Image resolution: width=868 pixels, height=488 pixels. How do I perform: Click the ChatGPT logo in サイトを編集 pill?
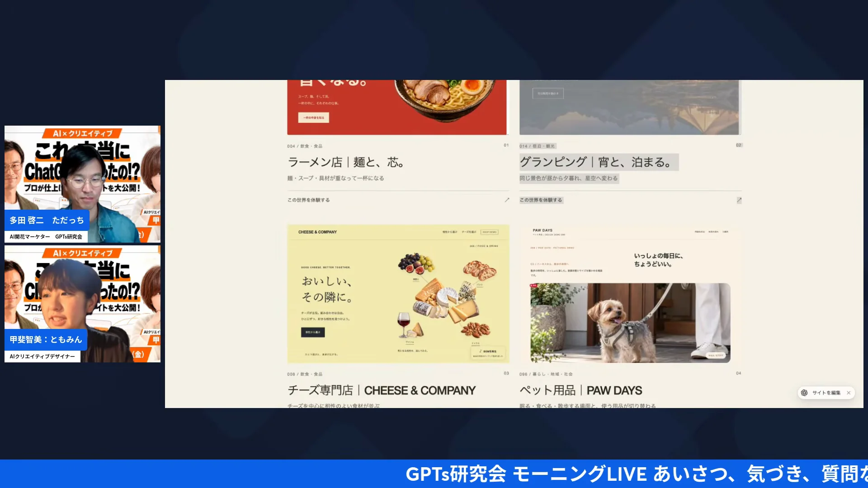coord(804,393)
